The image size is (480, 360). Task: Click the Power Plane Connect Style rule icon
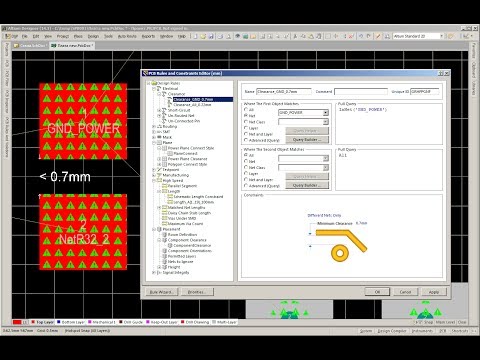pyautogui.click(x=164, y=148)
